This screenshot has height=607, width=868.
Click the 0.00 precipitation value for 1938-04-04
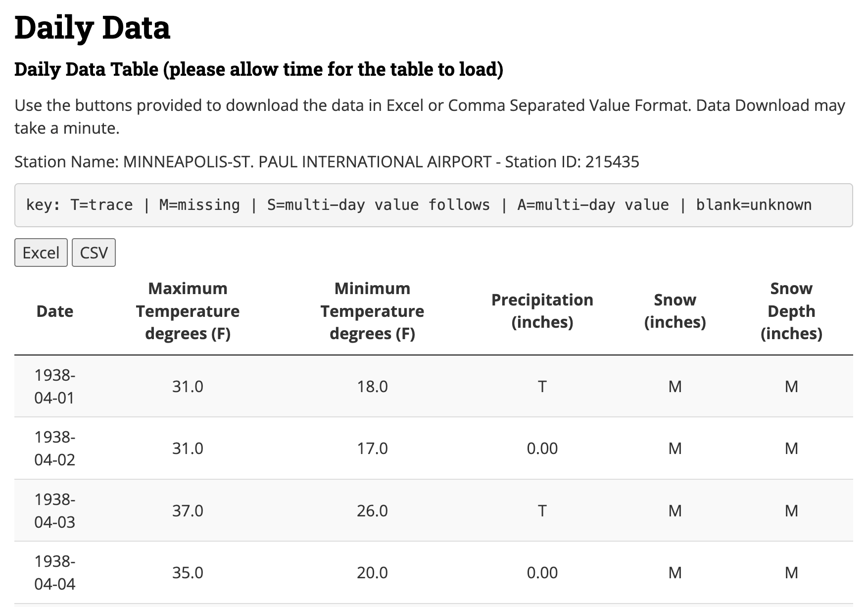click(542, 573)
